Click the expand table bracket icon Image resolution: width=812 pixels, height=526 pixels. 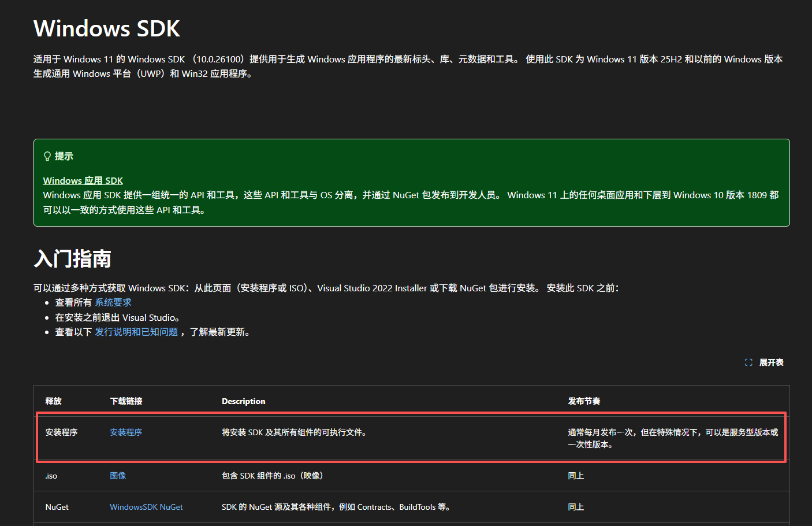(748, 362)
